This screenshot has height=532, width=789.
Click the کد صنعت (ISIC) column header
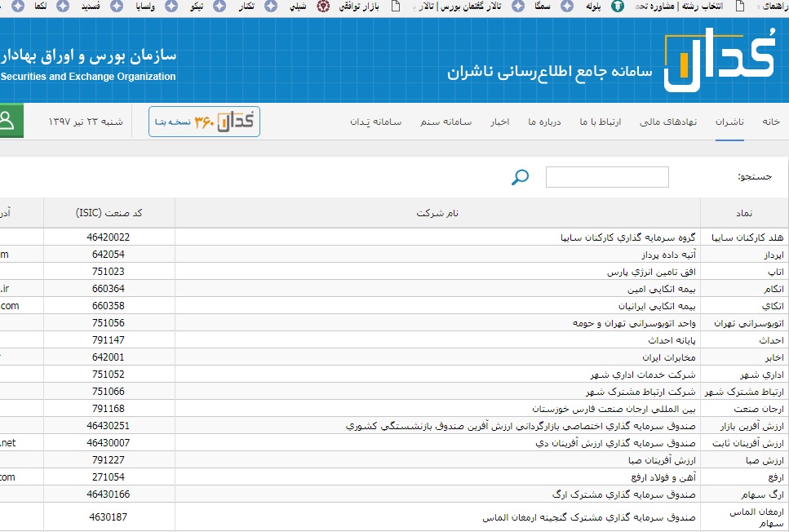click(109, 213)
